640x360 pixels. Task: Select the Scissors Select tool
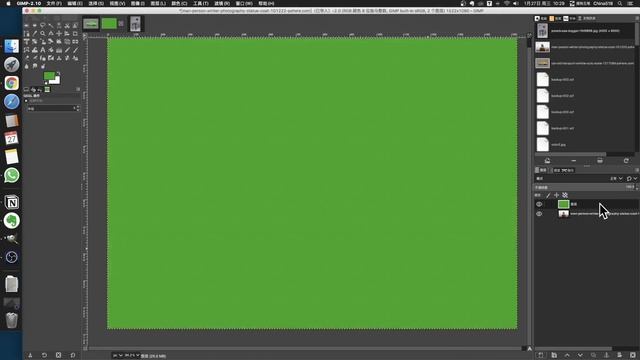pyautogui.click(x=67, y=25)
